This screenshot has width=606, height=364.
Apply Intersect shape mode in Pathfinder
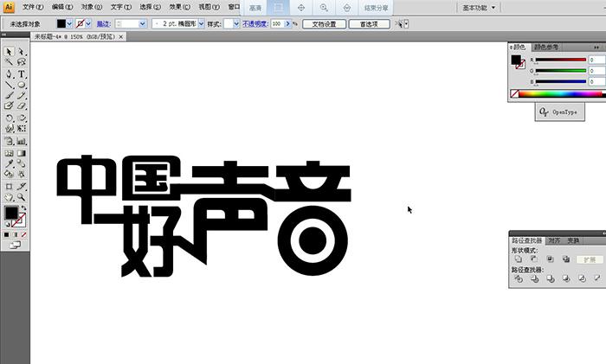(x=550, y=259)
